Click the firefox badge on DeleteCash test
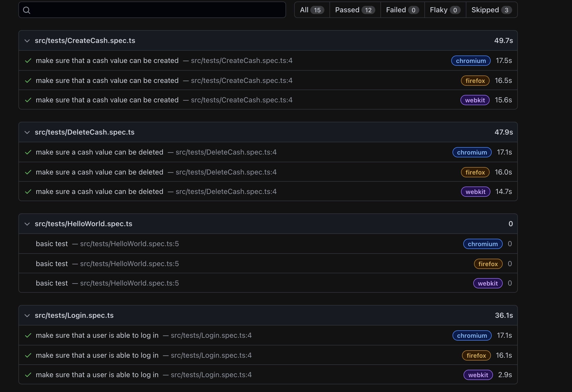This screenshot has width=572, height=392. pyautogui.click(x=475, y=172)
